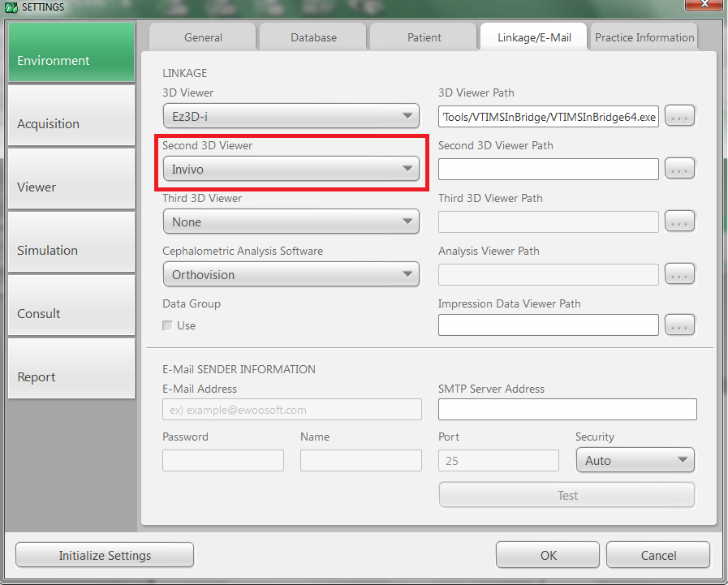This screenshot has width=728, height=585.
Task: Click the Analysis Viewer Path field
Action: 549,274
